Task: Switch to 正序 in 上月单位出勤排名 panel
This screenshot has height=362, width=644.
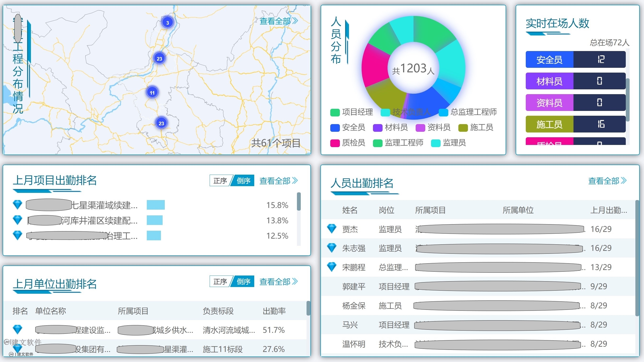Action: pyautogui.click(x=220, y=282)
